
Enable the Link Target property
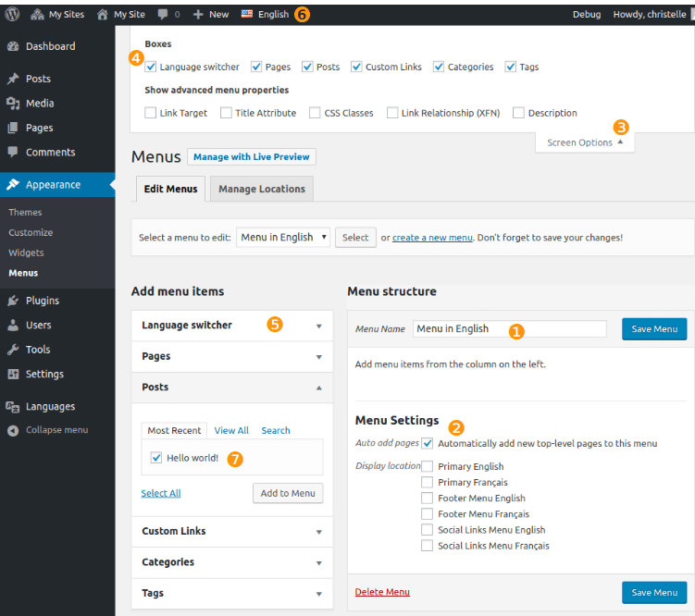point(151,113)
